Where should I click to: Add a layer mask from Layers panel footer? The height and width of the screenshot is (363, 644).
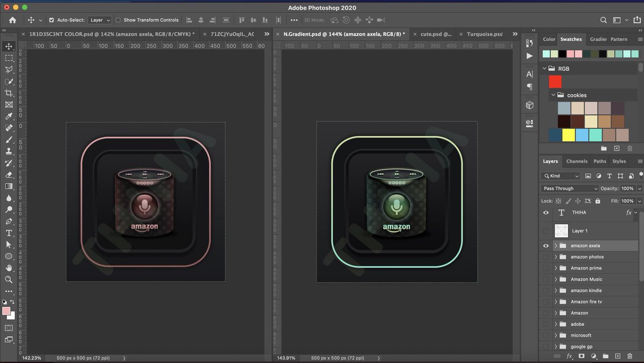[581, 356]
